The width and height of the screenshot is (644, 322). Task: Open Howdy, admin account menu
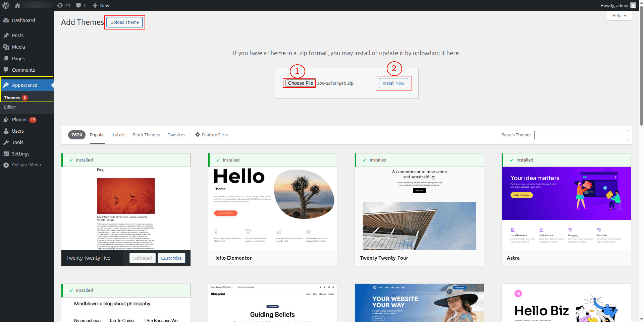[614, 5]
